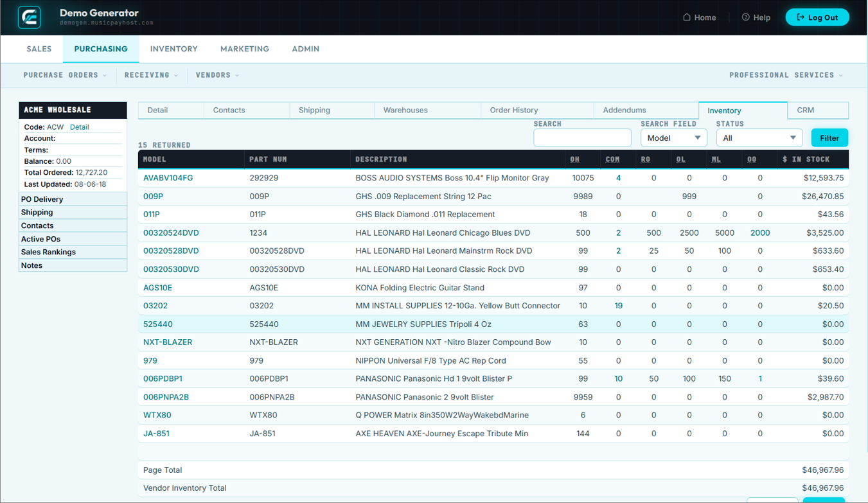
Task: Open Sales Rankings in the sidebar
Action: pos(73,252)
